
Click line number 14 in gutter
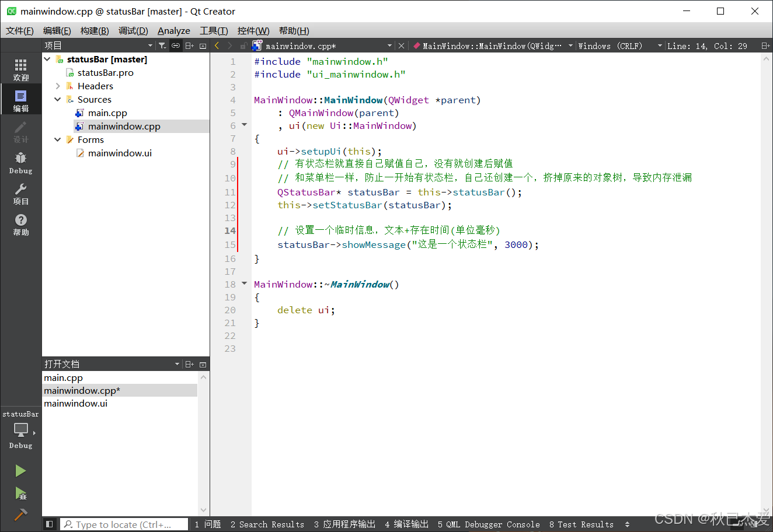230,230
